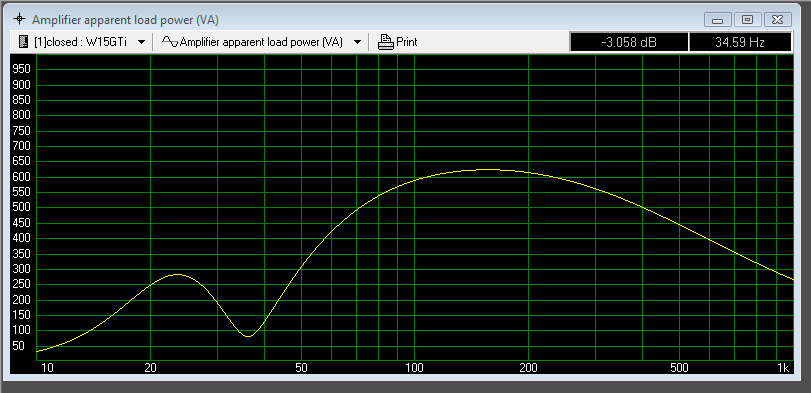Open the 'Amplifier apparent load power (VA)' dropdown arrow
The image size is (811, 393).
[357, 42]
